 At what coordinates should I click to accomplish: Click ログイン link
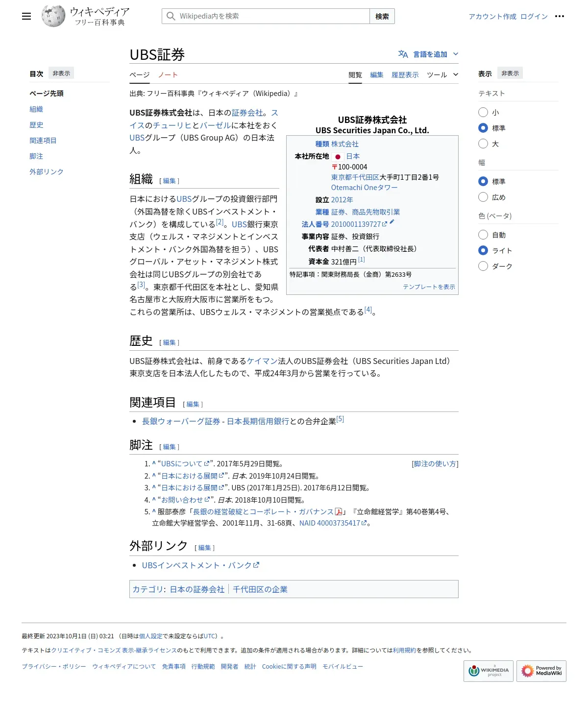pyautogui.click(x=534, y=16)
